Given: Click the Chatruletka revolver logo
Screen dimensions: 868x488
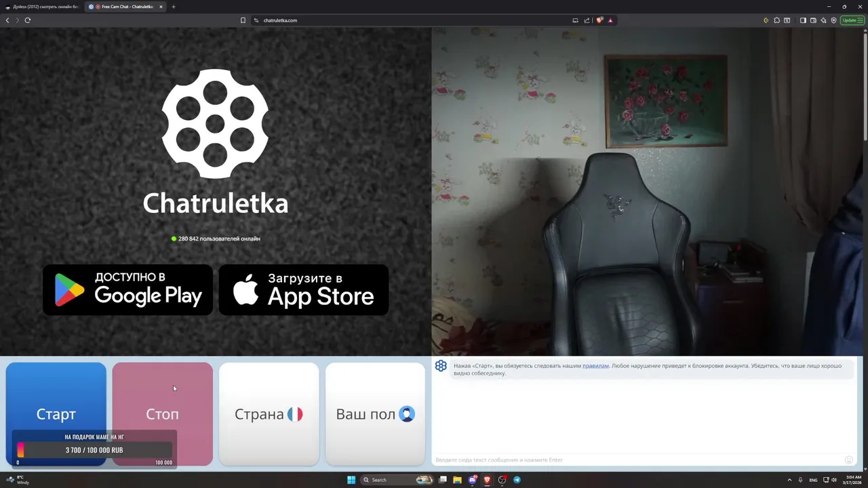Looking at the screenshot, I should (215, 123).
